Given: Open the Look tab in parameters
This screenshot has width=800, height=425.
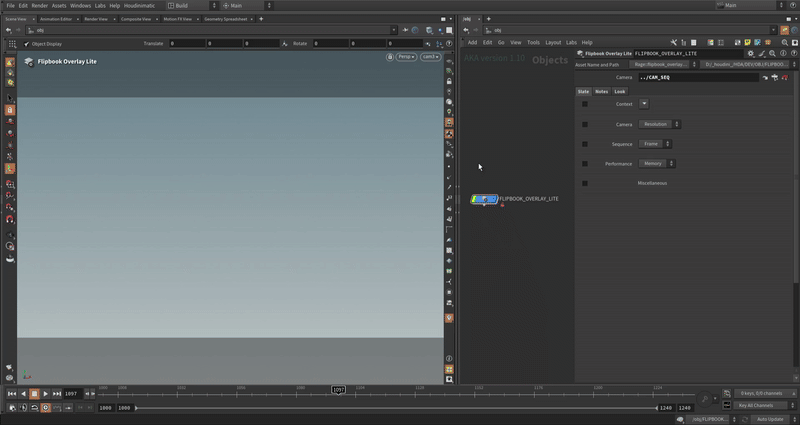Looking at the screenshot, I should coord(619,91).
